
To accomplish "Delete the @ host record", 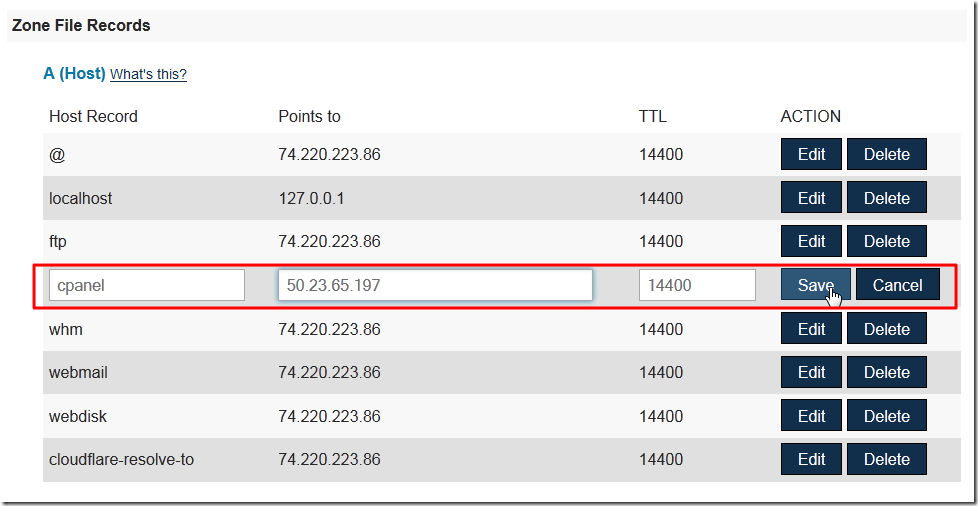I will [x=886, y=154].
